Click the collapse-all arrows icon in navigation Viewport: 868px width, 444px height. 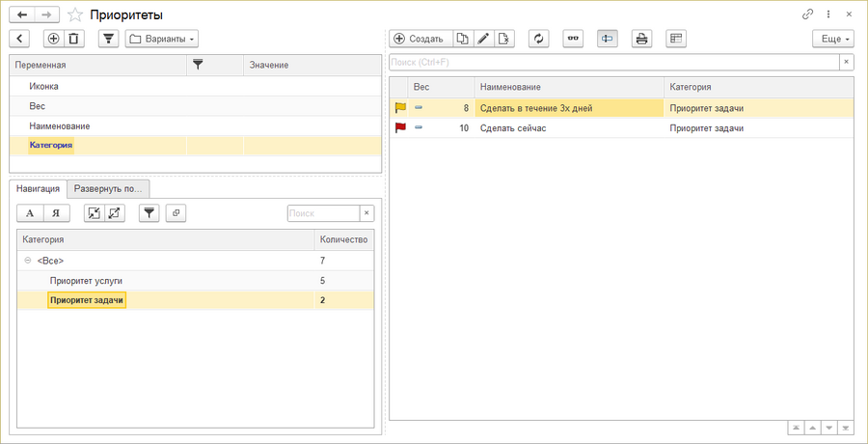[x=94, y=213]
